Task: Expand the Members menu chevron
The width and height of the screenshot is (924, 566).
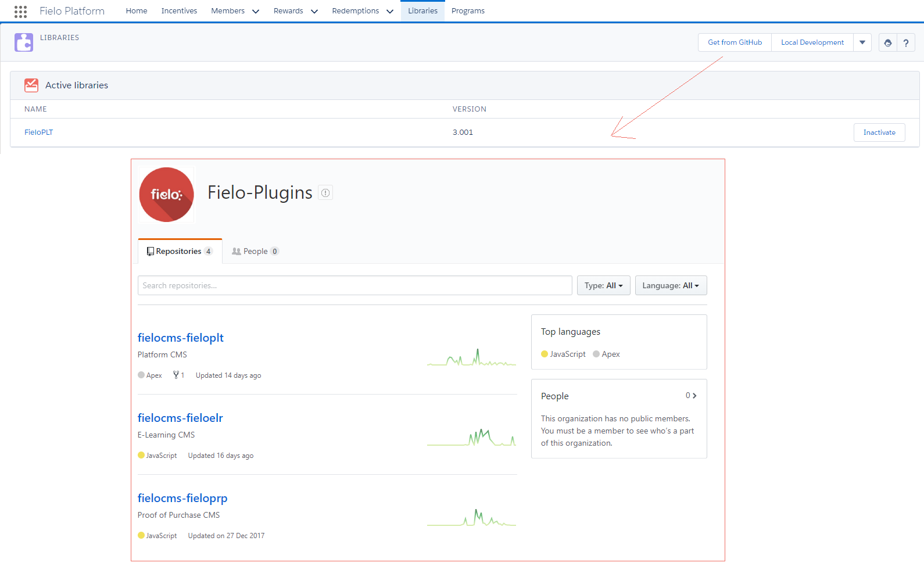Action: pos(255,11)
